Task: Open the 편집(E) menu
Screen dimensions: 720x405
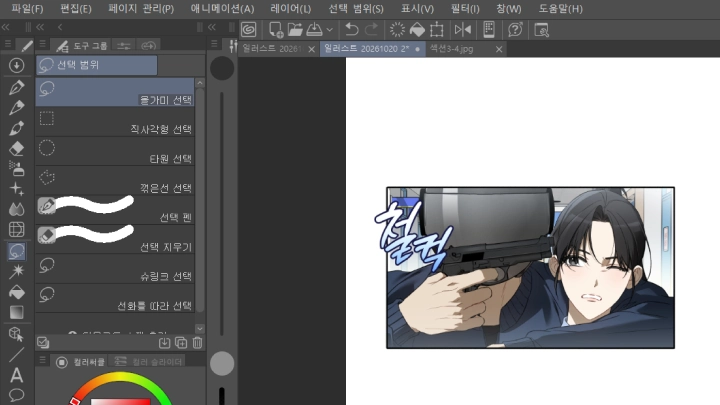Action: tap(76, 9)
